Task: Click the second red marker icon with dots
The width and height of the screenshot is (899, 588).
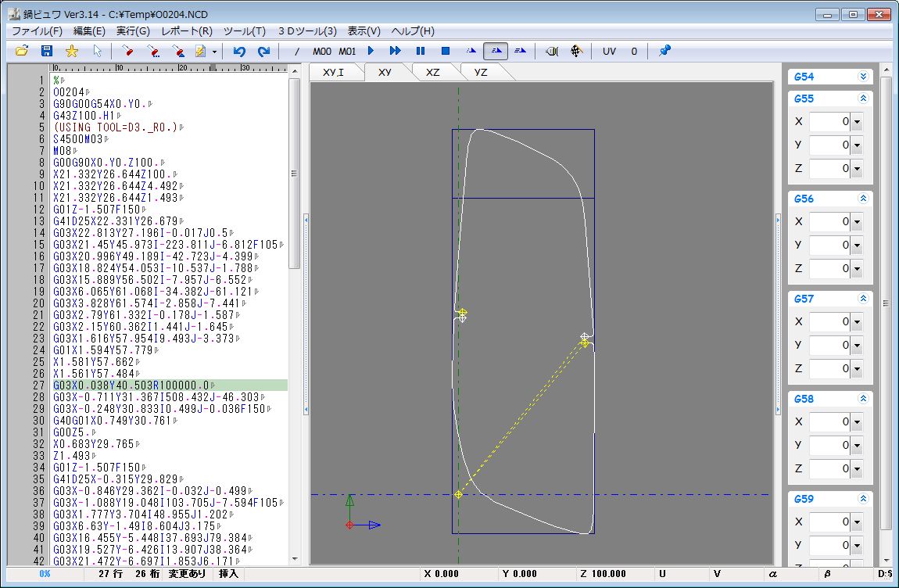Action: [x=152, y=51]
